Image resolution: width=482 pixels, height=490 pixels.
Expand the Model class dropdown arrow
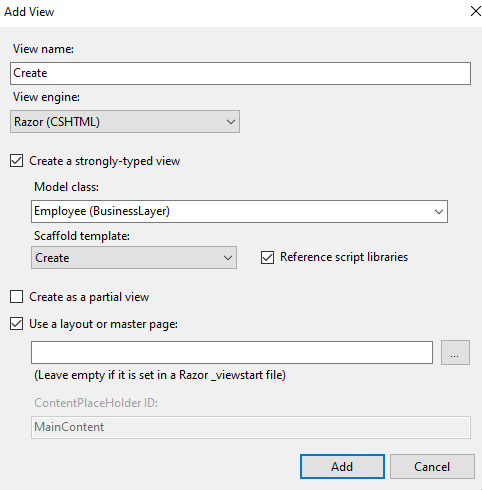coord(439,212)
